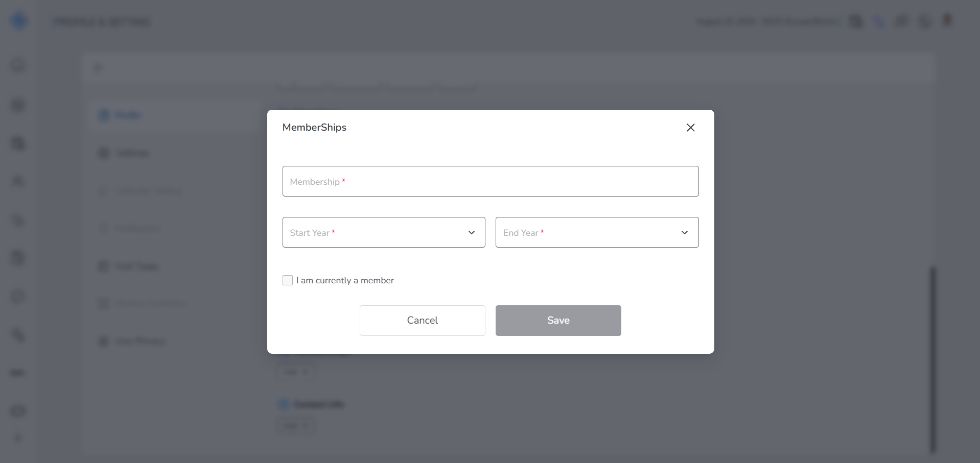
Task: Click the Membership text input field
Action: point(491,181)
